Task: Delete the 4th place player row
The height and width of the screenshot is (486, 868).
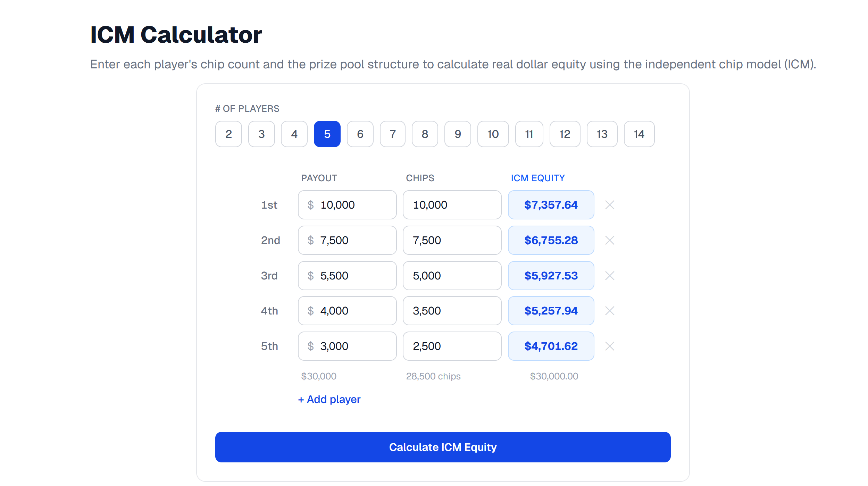Action: (x=610, y=311)
